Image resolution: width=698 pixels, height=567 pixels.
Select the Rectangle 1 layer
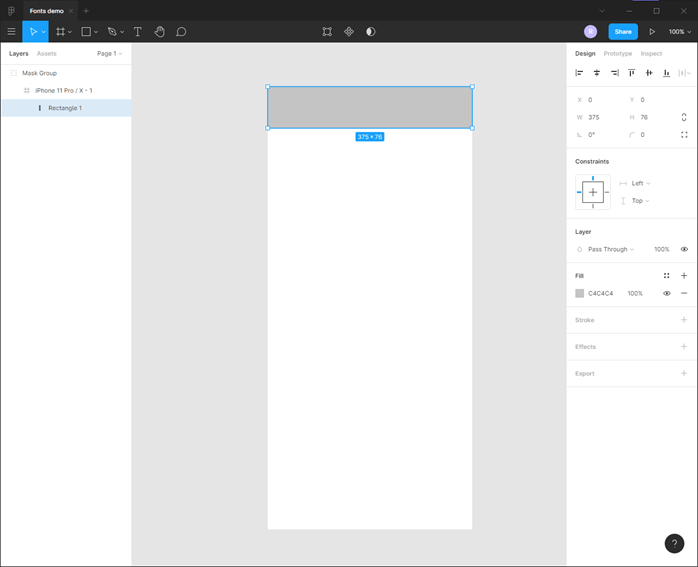pos(66,108)
